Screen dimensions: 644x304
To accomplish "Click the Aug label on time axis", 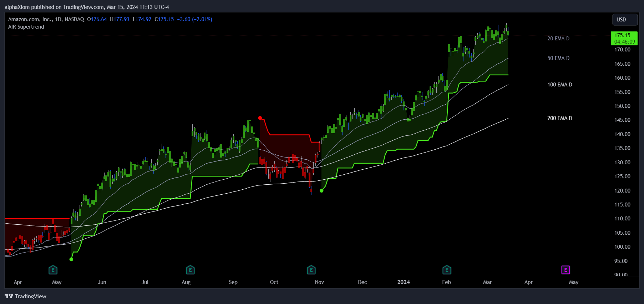I will [186, 282].
